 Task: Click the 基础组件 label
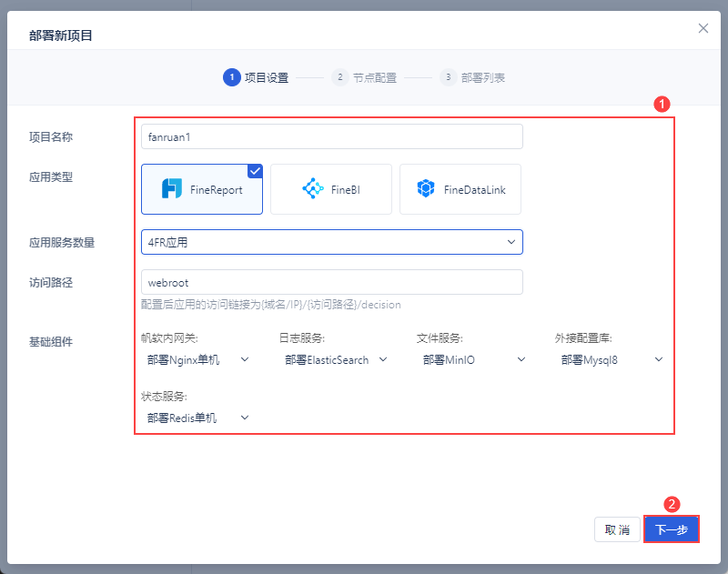coord(51,341)
